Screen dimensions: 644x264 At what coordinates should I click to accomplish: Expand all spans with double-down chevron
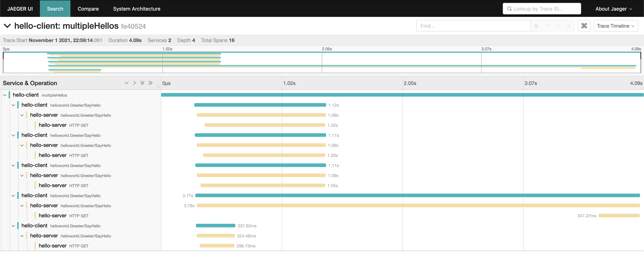(142, 83)
